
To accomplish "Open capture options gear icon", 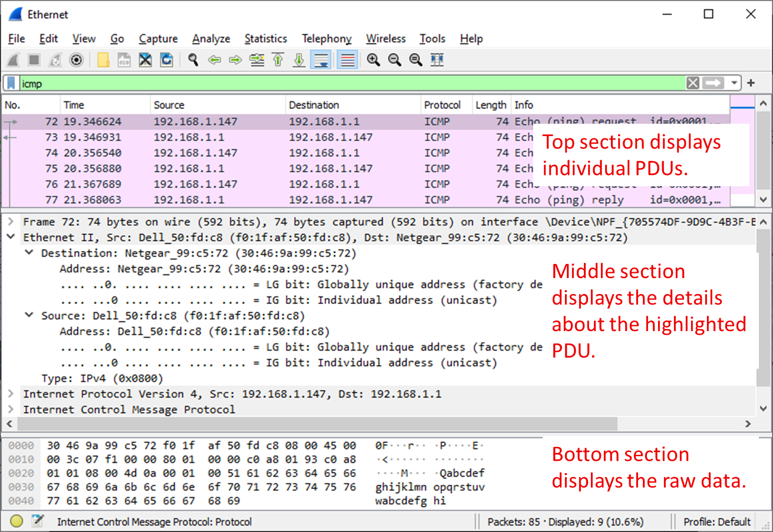I will [x=76, y=60].
